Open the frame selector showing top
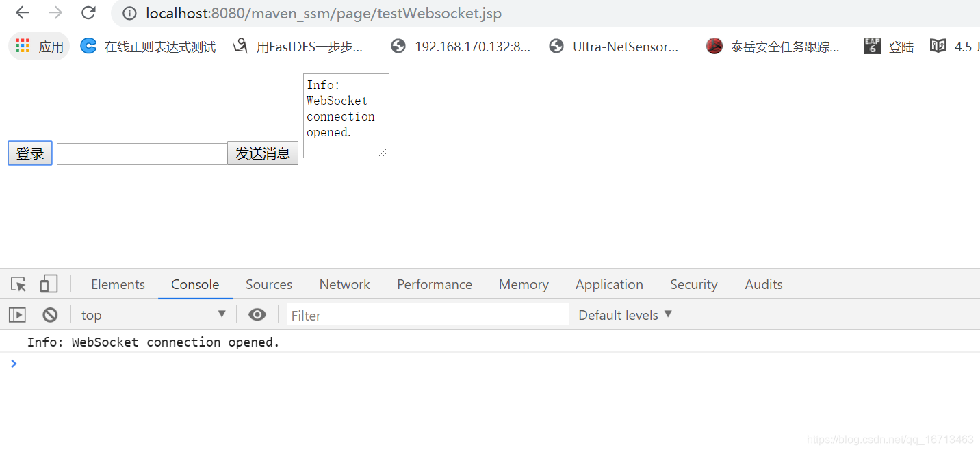The height and width of the screenshot is (452, 980). click(152, 314)
